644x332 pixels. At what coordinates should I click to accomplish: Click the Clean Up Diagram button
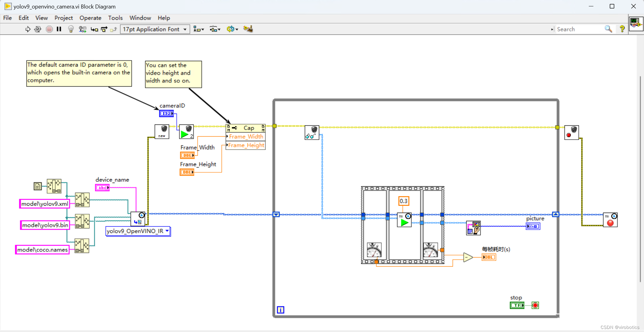click(x=248, y=29)
